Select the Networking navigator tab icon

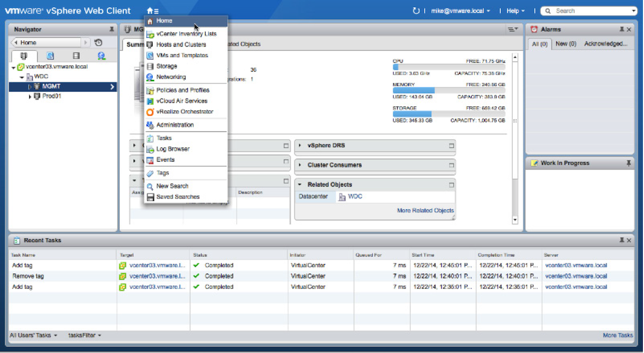click(101, 56)
